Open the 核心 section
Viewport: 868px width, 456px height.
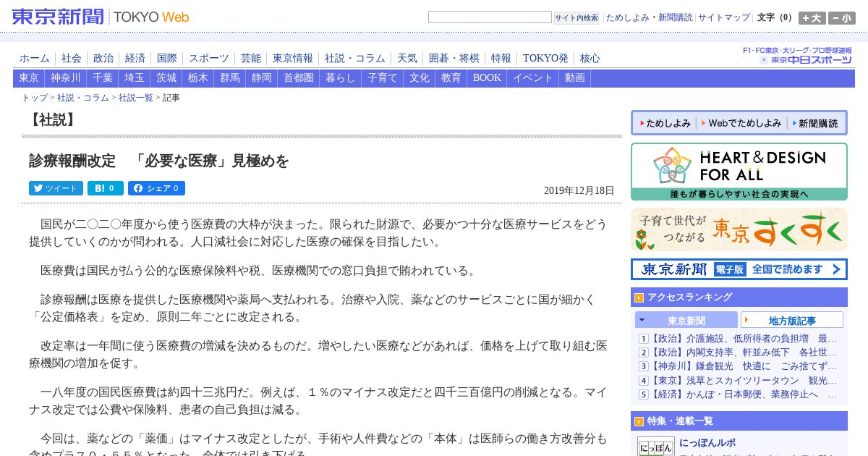point(590,59)
